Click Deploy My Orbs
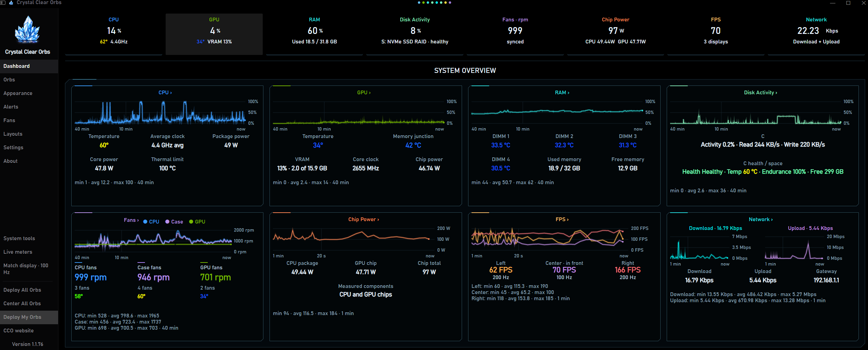Viewport: 868px width, 350px height. 29,317
